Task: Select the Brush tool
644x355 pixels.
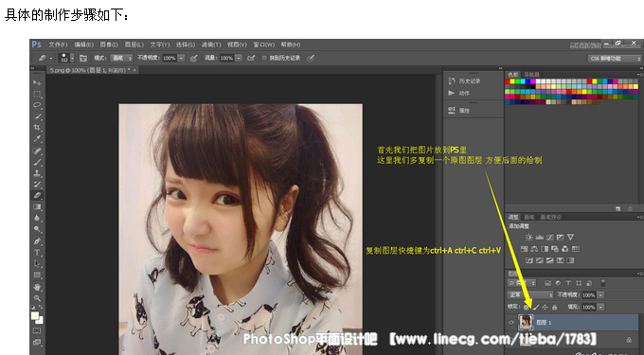Action: pos(37,162)
